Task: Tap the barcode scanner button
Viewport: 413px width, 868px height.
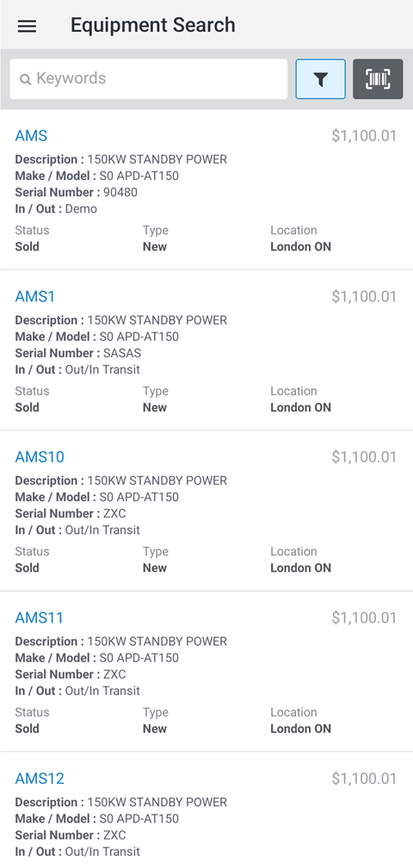Action: [379, 79]
